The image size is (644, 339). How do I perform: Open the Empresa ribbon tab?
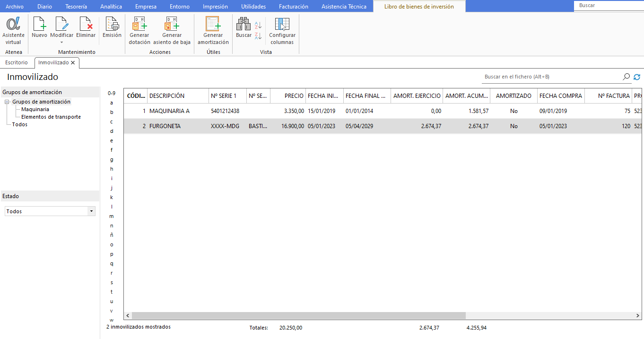(x=146, y=7)
